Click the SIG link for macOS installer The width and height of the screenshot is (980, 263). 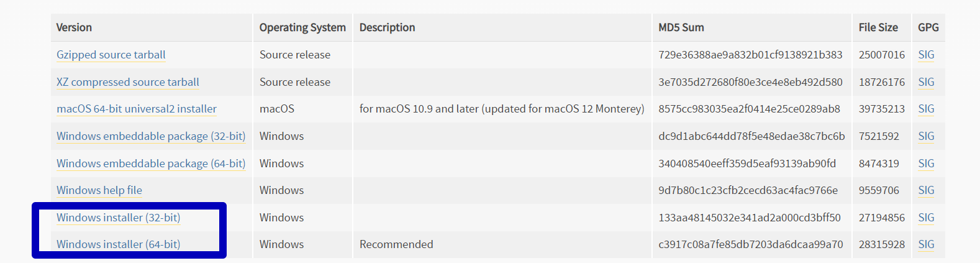[926, 109]
